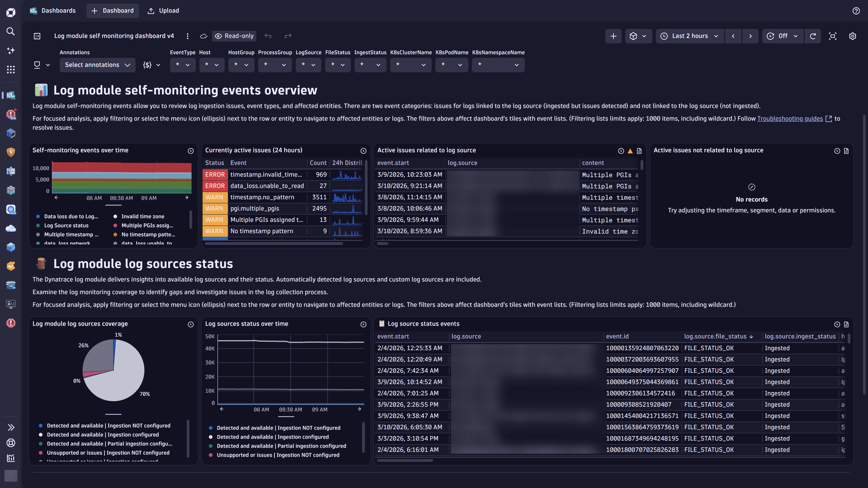
Task: Click the refresh icon in the top toolbar
Action: [x=813, y=36]
